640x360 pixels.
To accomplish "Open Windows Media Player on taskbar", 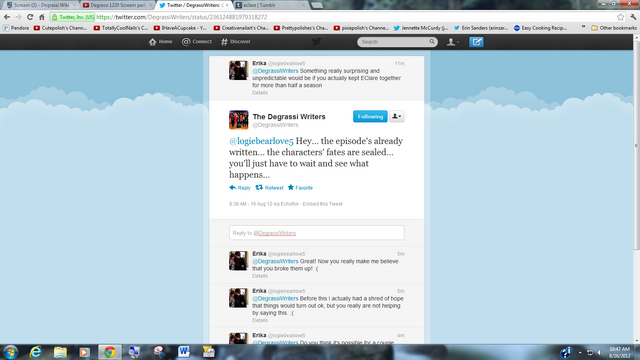I will pyautogui.click(x=84, y=352).
